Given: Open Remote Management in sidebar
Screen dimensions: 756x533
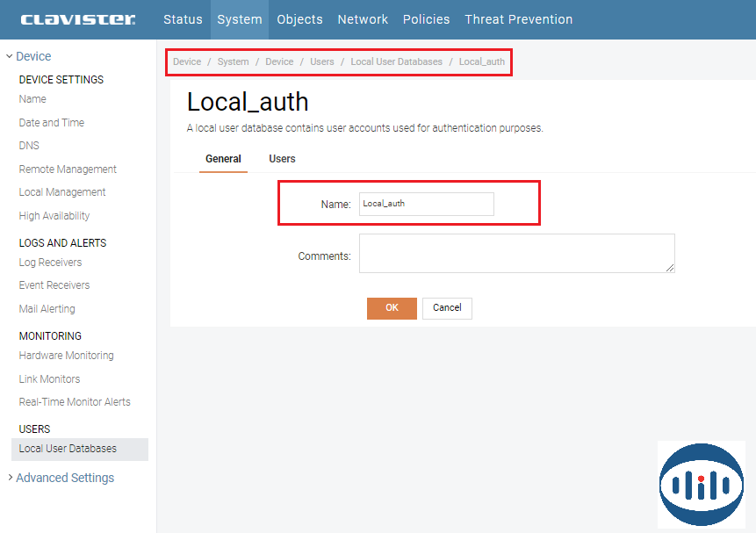Looking at the screenshot, I should [x=68, y=169].
